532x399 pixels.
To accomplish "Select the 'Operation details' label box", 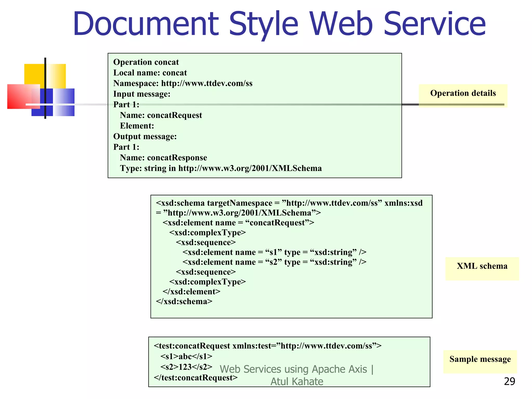I will point(463,96).
